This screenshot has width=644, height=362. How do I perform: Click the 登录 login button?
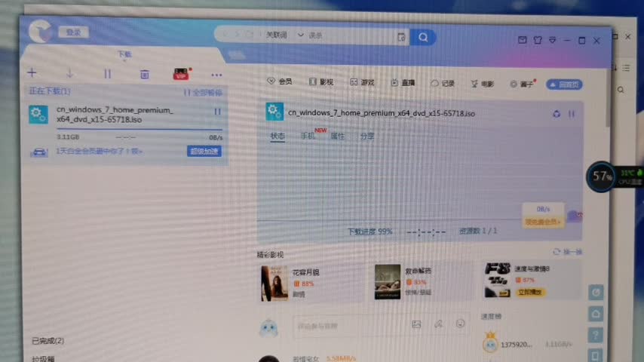[x=73, y=32]
